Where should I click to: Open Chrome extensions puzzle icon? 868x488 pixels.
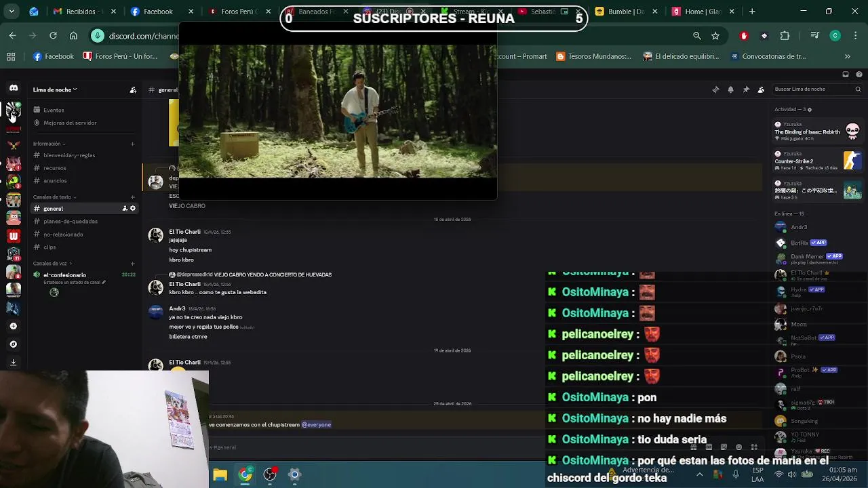coord(785,36)
